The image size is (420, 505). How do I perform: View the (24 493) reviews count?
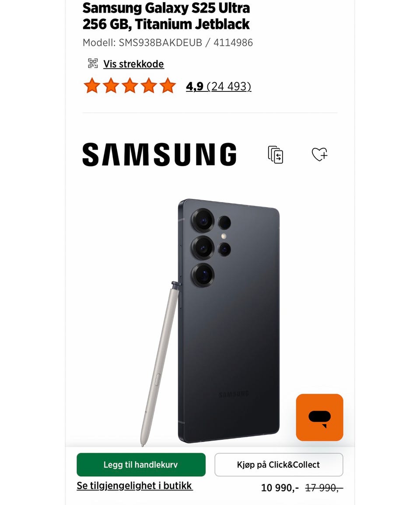(x=229, y=86)
